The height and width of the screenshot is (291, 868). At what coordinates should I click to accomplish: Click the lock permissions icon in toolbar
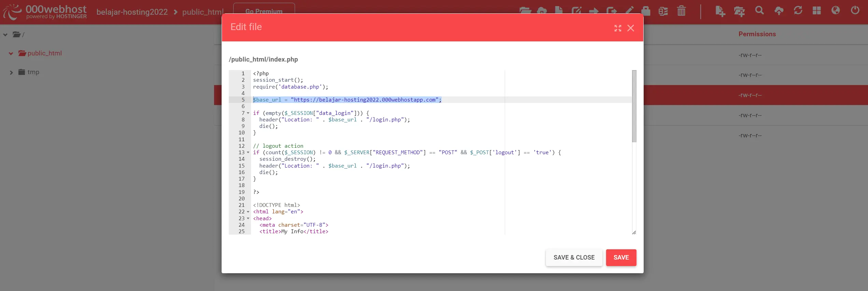[x=645, y=11]
